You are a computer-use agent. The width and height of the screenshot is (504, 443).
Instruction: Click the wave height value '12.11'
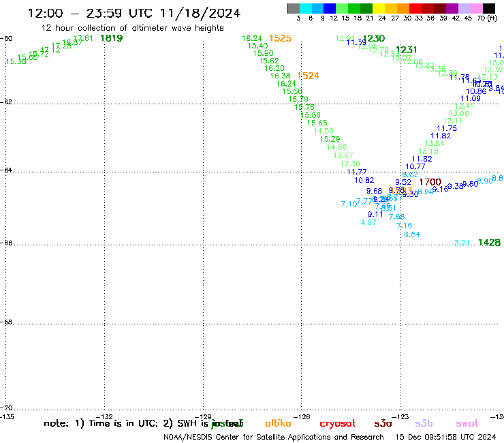coord(452,121)
